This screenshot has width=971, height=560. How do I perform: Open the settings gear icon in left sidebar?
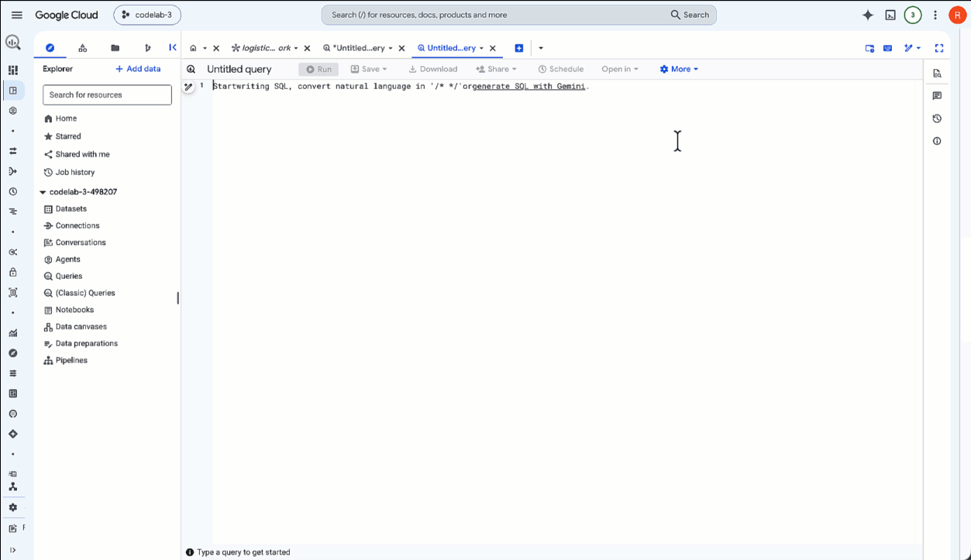12,507
